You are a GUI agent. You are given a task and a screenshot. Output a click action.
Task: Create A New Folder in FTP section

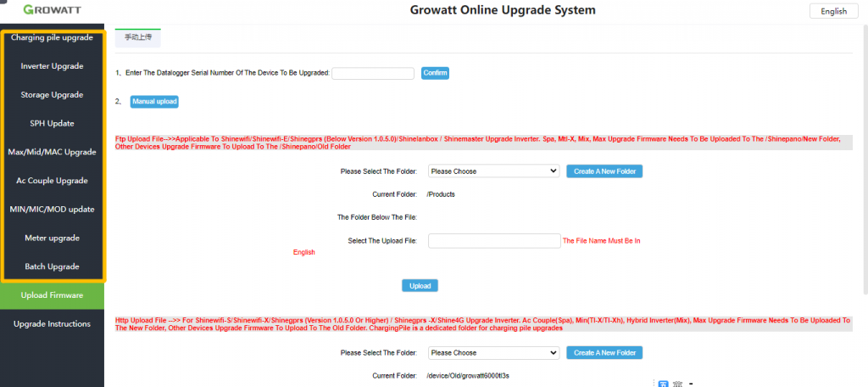click(604, 171)
